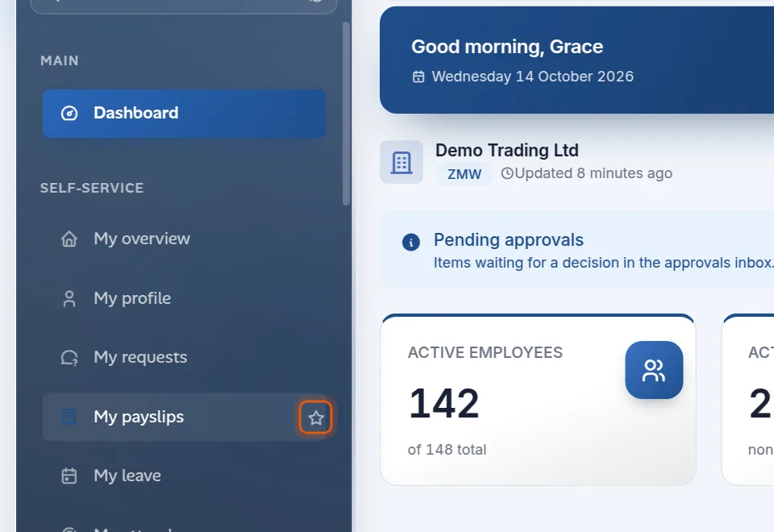Click the My leave calendar icon
This screenshot has height=532, width=774.
69,476
